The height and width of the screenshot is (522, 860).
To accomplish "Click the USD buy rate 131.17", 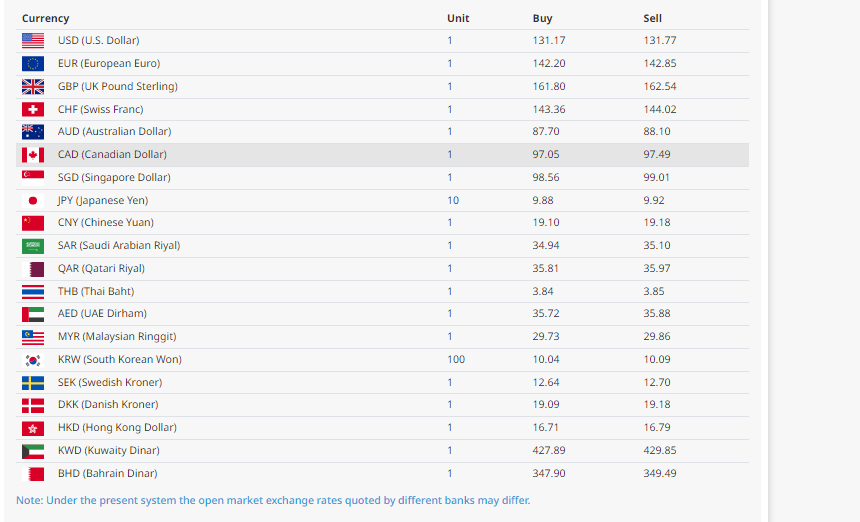I will tap(548, 40).
